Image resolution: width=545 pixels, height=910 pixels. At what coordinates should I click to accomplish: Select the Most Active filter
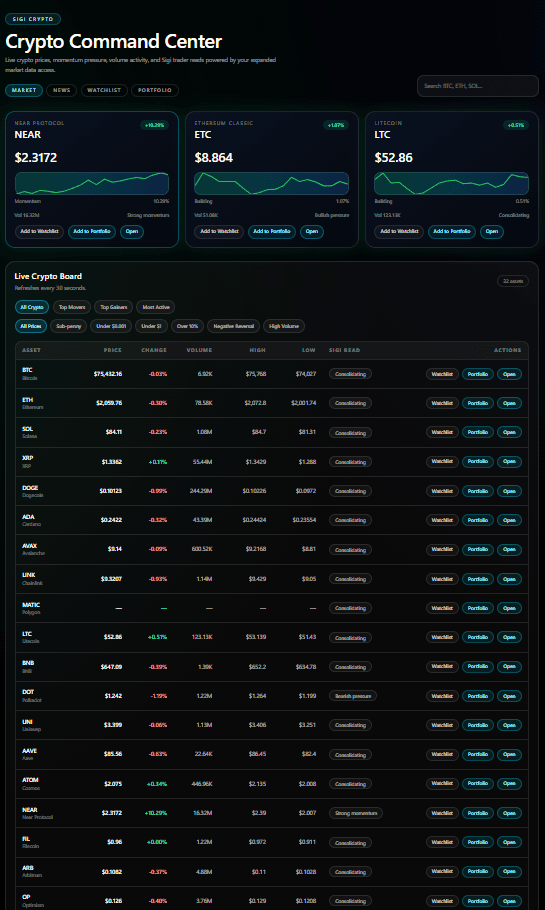[x=156, y=307]
